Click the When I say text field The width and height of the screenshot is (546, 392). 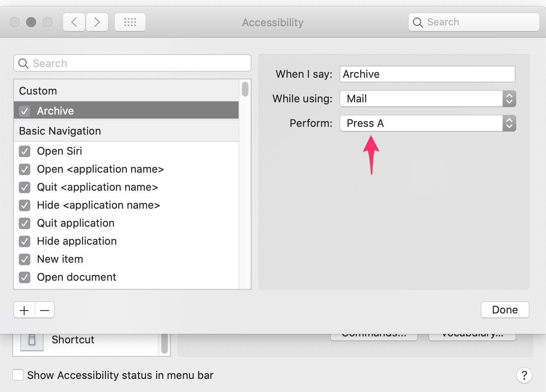pyautogui.click(x=427, y=74)
